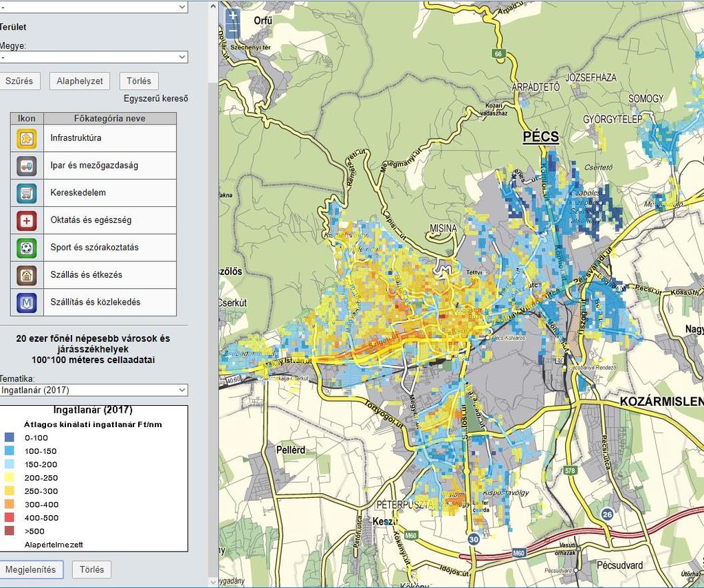Image resolution: width=704 pixels, height=588 pixels.
Task: Click the Infrastruktúra puzzle icon
Action: [27, 138]
